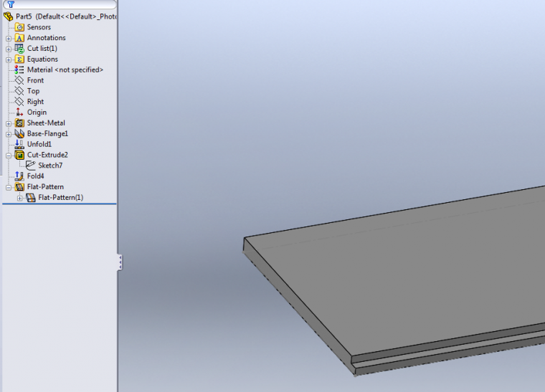Select the Sensors label
Screen dimensions: 545x392
tap(39, 27)
